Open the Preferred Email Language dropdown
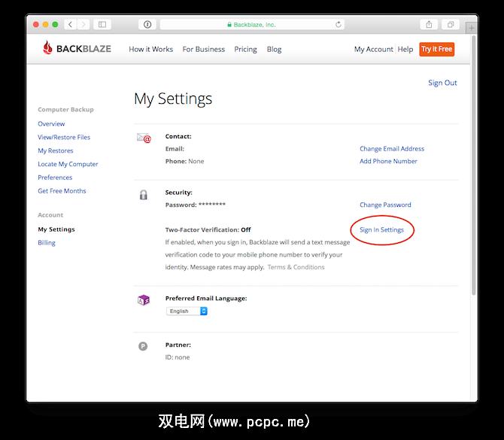Image resolution: width=504 pixels, height=440 pixels. click(187, 311)
